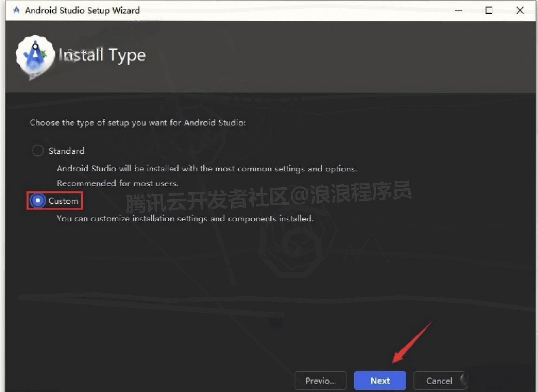Image resolution: width=538 pixels, height=392 pixels.
Task: Click the dark header banner area
Action: tap(293, 55)
